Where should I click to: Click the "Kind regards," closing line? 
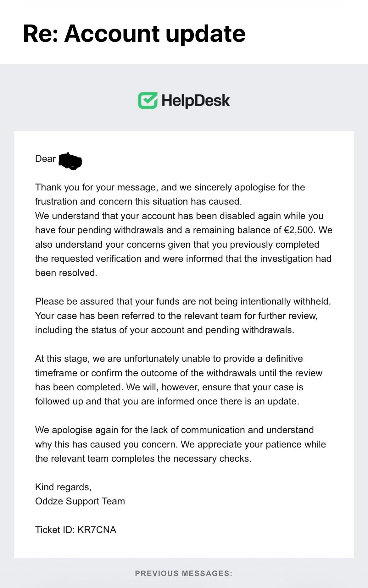coord(63,487)
